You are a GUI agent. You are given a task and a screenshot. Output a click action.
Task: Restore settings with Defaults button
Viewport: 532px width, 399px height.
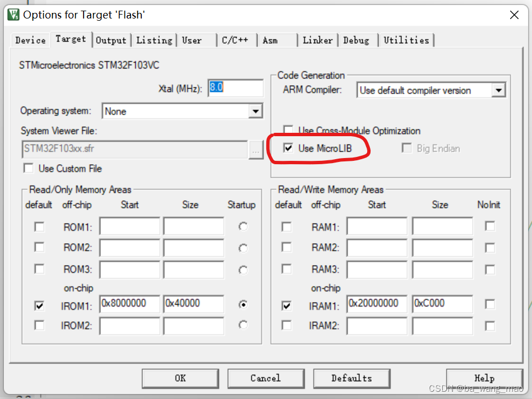click(352, 378)
